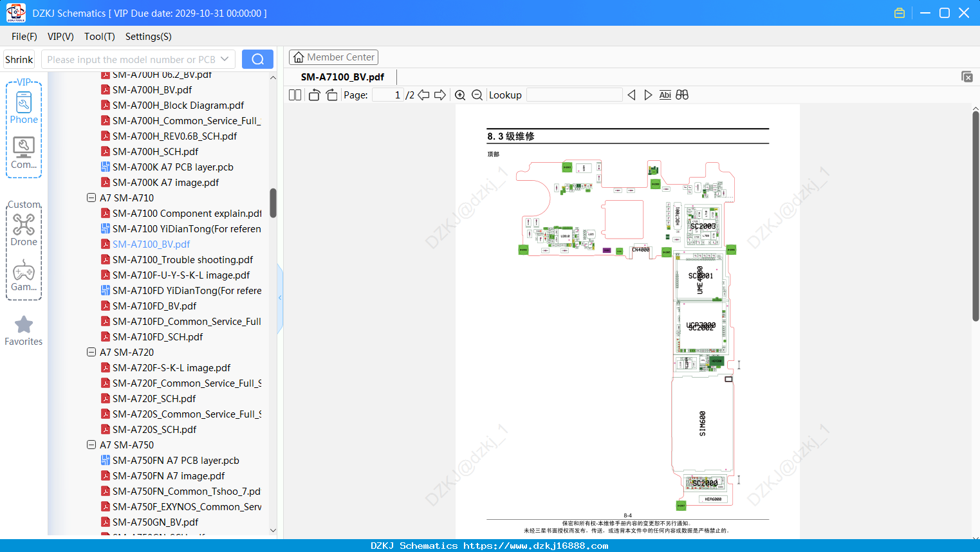Select the Drone category icon

pos(24,230)
